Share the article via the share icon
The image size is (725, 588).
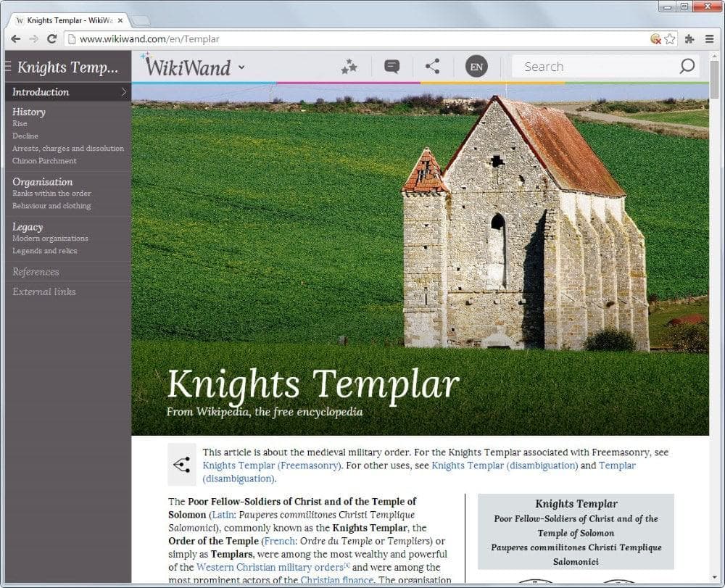pyautogui.click(x=432, y=67)
